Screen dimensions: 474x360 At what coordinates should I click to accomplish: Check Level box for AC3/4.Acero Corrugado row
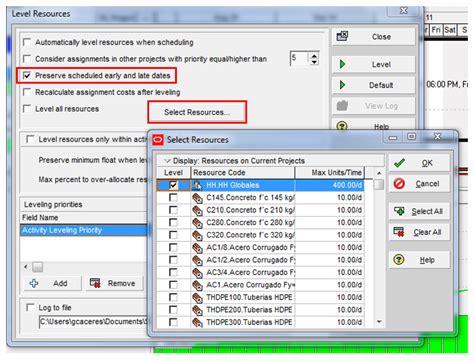(x=173, y=272)
